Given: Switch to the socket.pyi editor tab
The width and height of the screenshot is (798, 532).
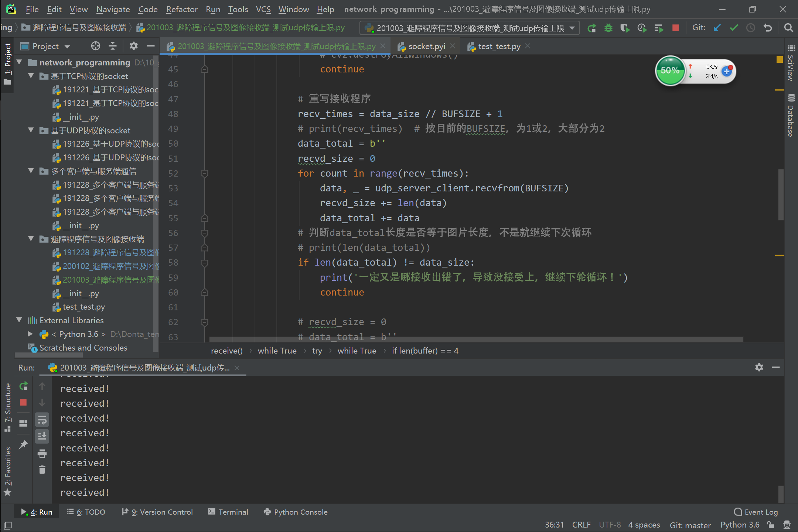Looking at the screenshot, I should (x=426, y=47).
